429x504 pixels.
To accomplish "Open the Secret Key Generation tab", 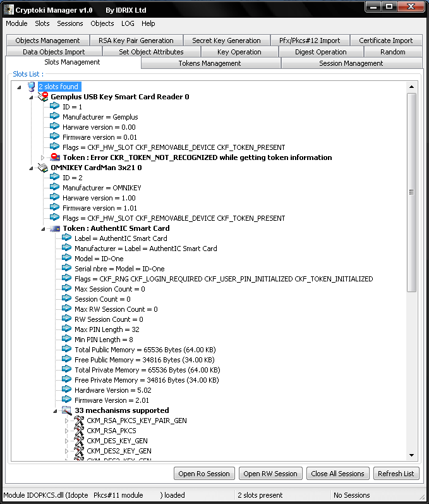I will (x=226, y=40).
